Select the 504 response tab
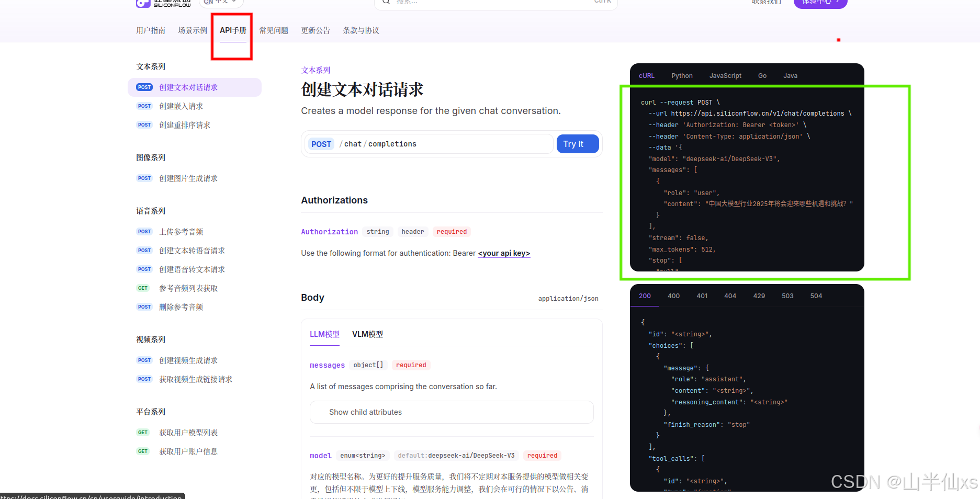This screenshot has height=499, width=980. 816,296
